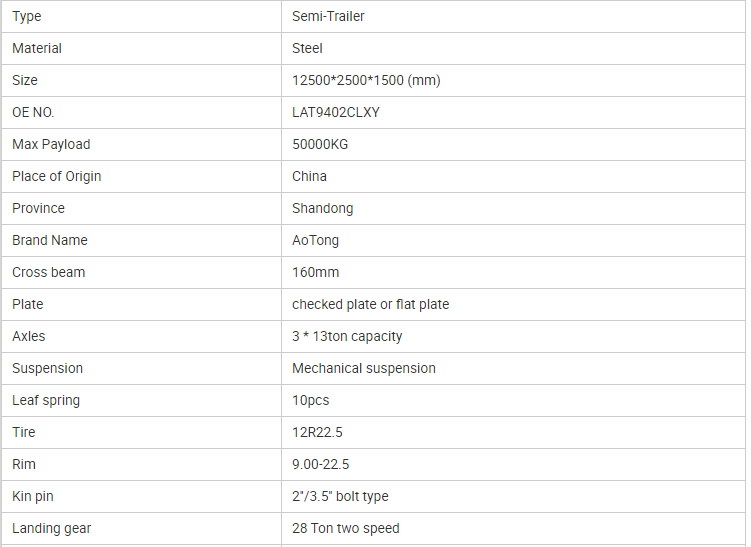This screenshot has height=547, width=752.
Task: Select the Kin pin bolt type value
Action: 340,496
